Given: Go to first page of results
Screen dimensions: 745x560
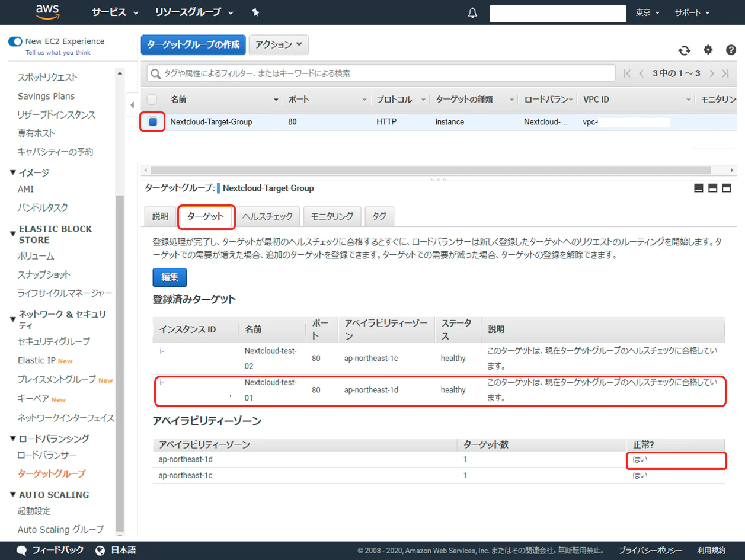Looking at the screenshot, I should (627, 73).
